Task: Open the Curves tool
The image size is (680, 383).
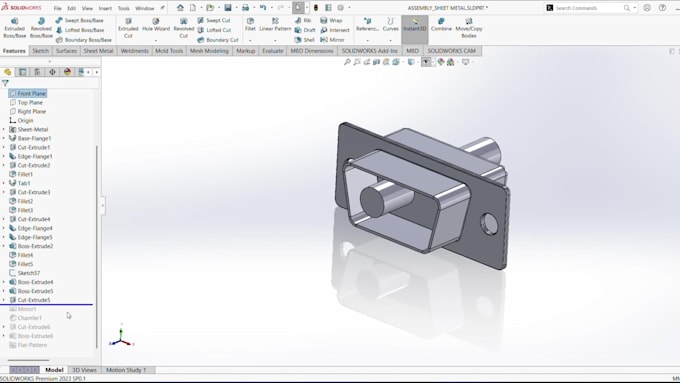Action: point(390,25)
